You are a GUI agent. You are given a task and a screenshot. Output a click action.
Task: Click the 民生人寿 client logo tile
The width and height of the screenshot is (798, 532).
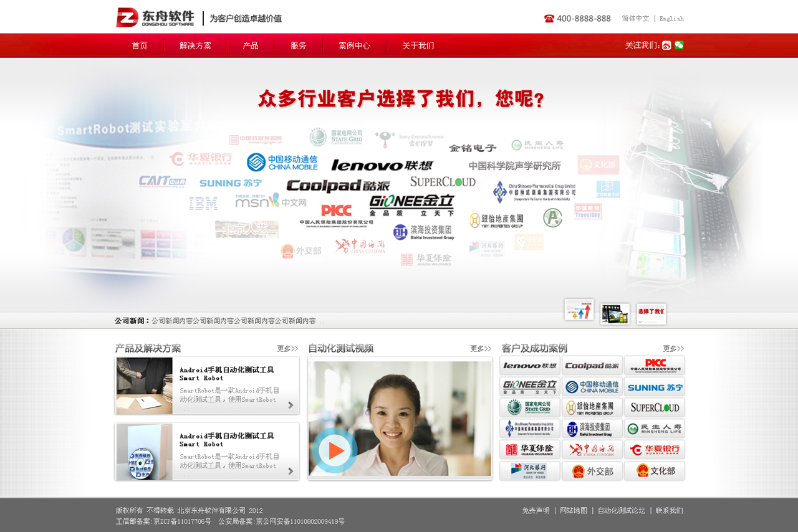pos(655,429)
